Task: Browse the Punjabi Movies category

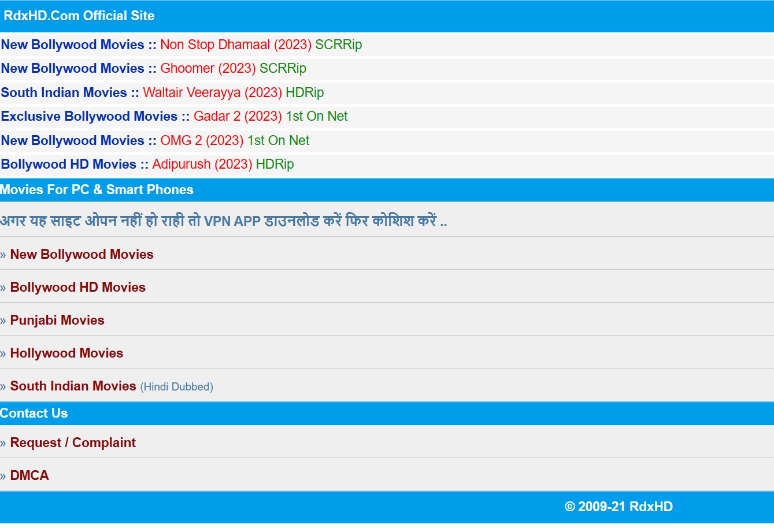Action: coord(57,320)
